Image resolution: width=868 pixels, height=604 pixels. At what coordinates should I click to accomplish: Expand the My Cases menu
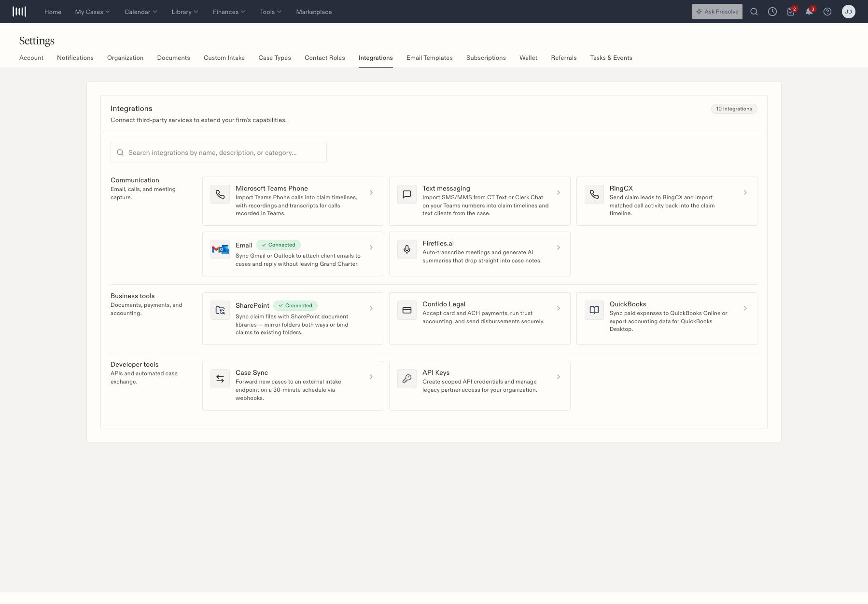(x=92, y=12)
